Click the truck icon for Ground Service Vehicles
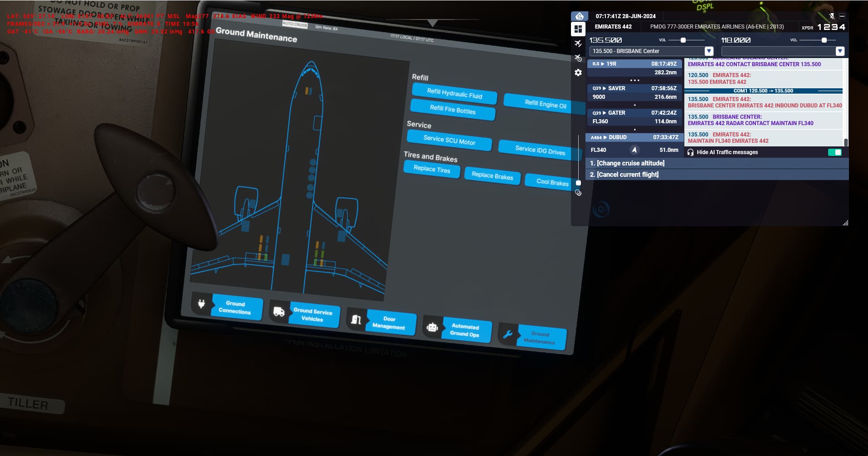This screenshot has width=868, height=456. coord(279,312)
